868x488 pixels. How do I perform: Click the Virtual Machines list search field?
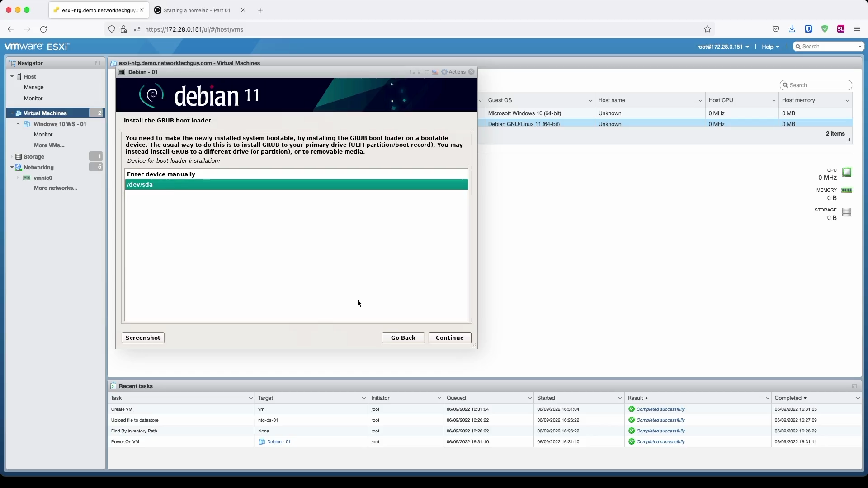pos(816,85)
